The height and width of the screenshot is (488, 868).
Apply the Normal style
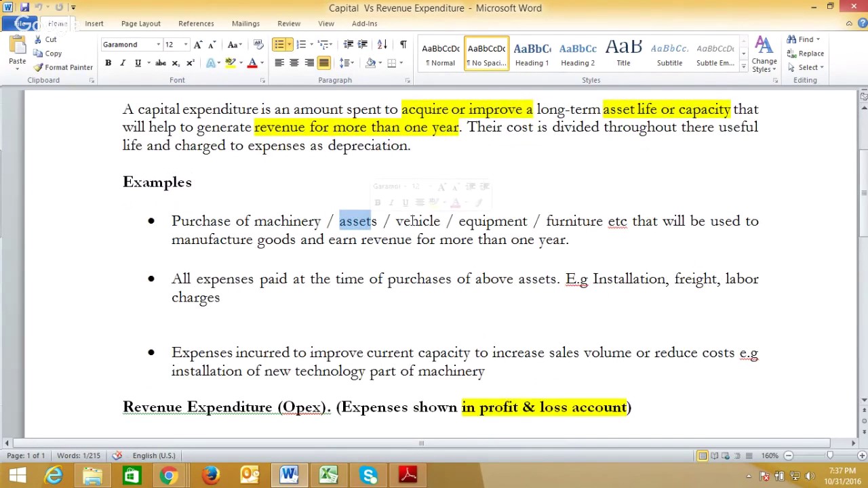(x=441, y=54)
